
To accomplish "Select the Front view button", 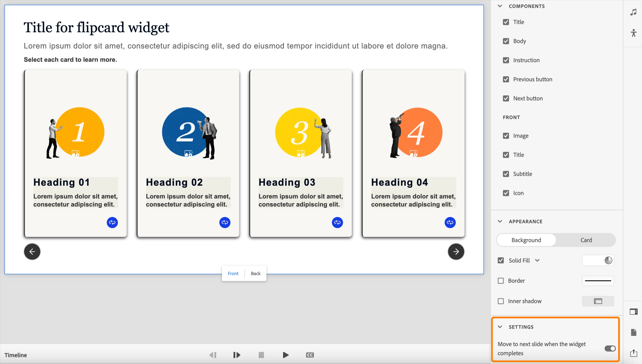I will (x=233, y=273).
